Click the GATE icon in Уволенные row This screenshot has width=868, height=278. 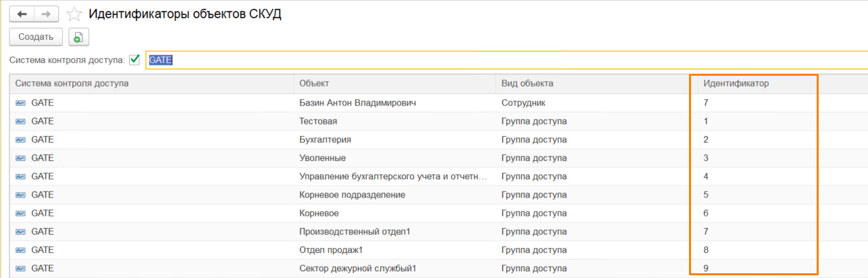[20, 158]
